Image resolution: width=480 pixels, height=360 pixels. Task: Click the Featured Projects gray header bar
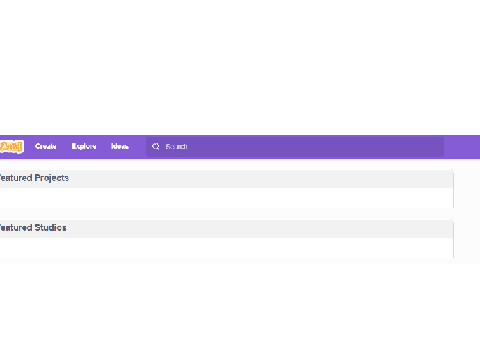(x=226, y=179)
